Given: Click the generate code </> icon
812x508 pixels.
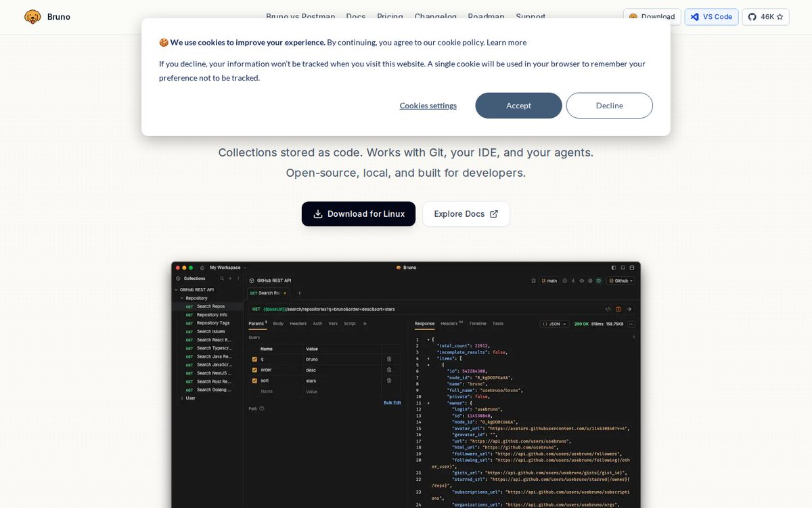Looking at the screenshot, I should [x=608, y=309].
